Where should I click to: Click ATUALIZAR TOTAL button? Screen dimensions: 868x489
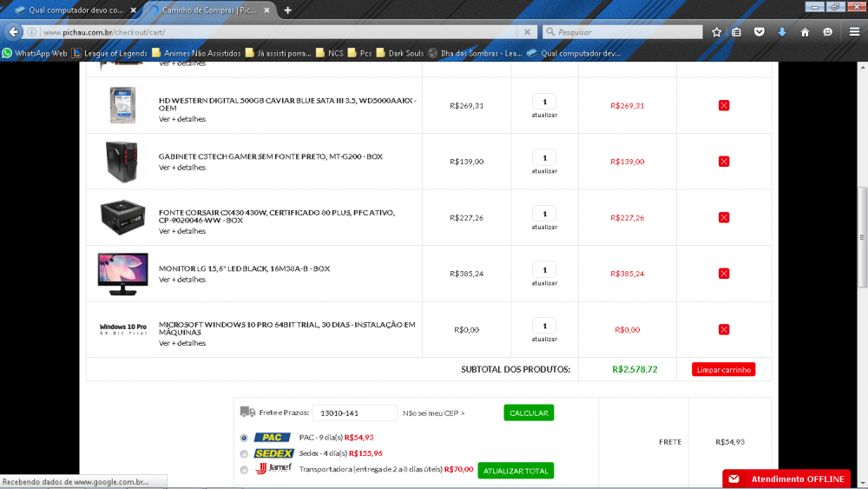pyautogui.click(x=516, y=471)
